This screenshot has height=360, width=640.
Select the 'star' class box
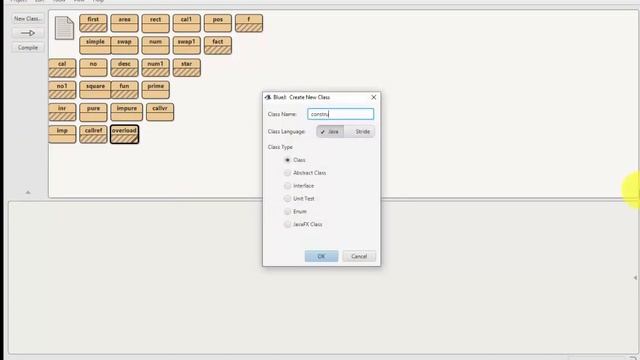click(x=187, y=68)
